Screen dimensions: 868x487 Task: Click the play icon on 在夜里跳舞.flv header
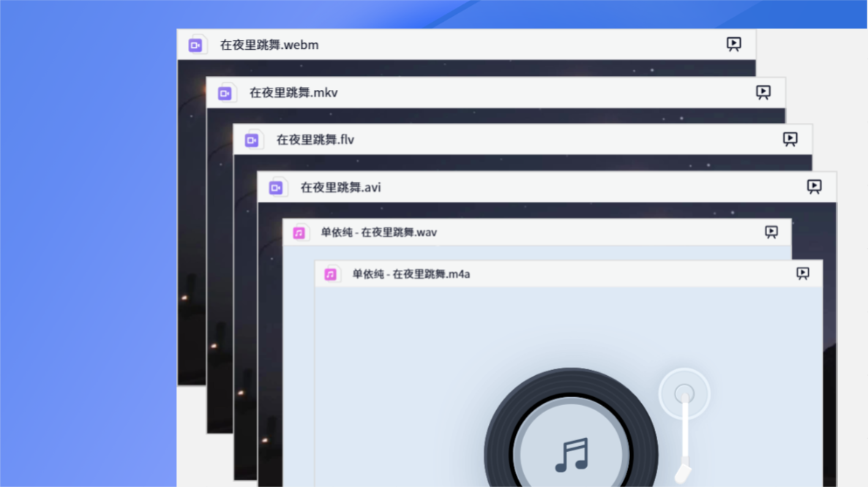[x=790, y=140]
